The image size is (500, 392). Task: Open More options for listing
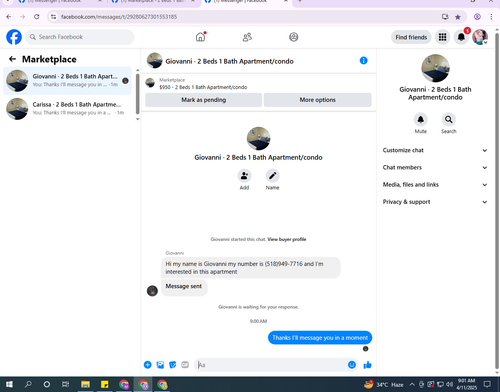pyautogui.click(x=317, y=100)
